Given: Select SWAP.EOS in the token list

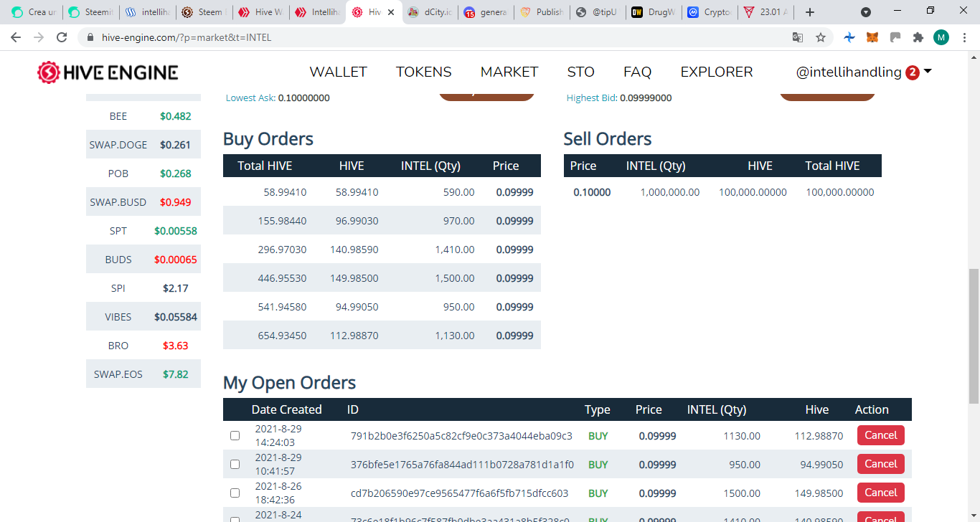Looking at the screenshot, I should (143, 374).
